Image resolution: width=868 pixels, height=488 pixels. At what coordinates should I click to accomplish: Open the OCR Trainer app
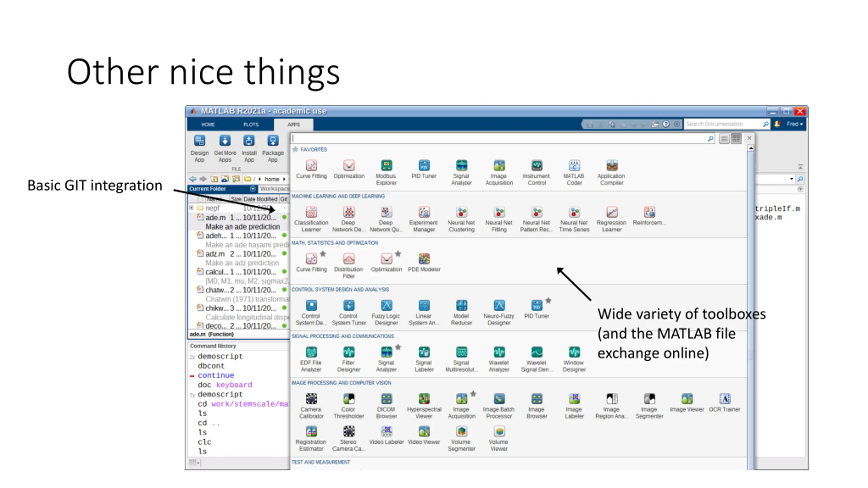(725, 399)
